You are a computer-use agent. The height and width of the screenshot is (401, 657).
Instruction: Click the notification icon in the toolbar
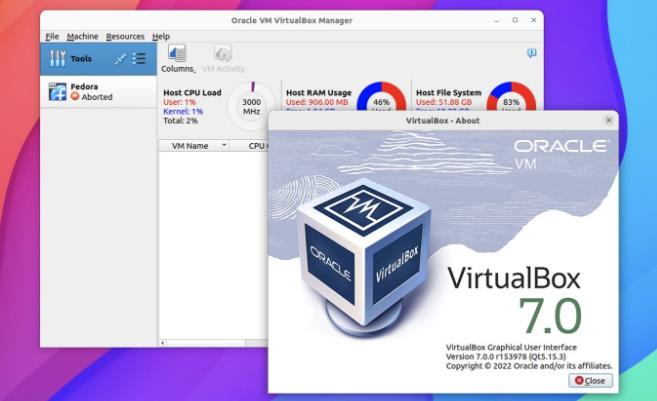(x=531, y=53)
